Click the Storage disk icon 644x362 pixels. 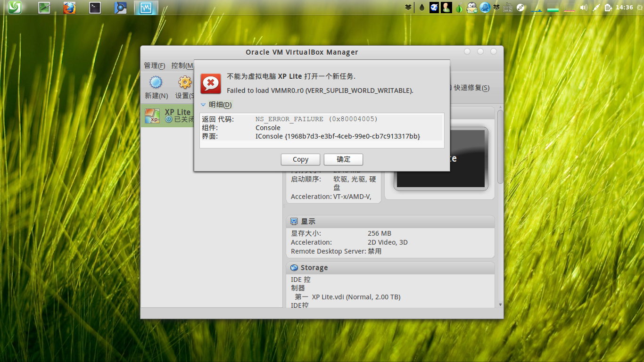pos(294,268)
